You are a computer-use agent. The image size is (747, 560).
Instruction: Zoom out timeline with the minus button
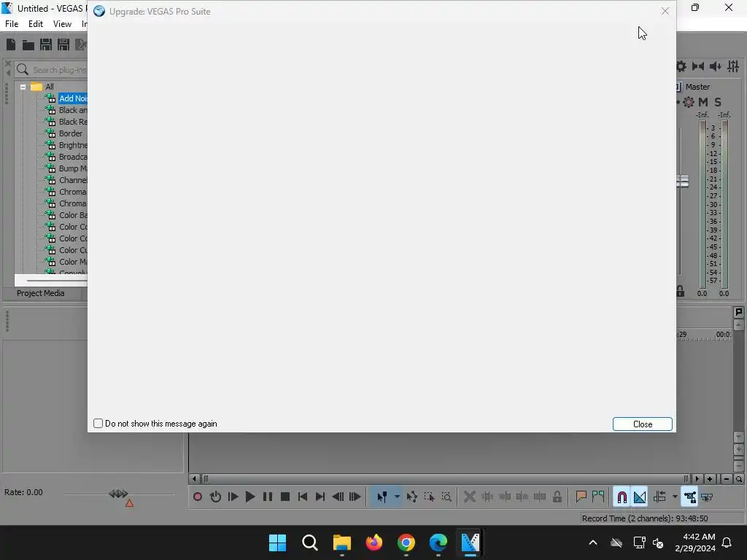click(727, 479)
